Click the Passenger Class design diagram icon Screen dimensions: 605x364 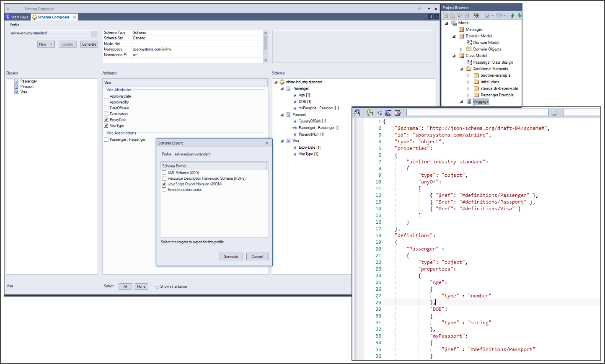pos(469,62)
